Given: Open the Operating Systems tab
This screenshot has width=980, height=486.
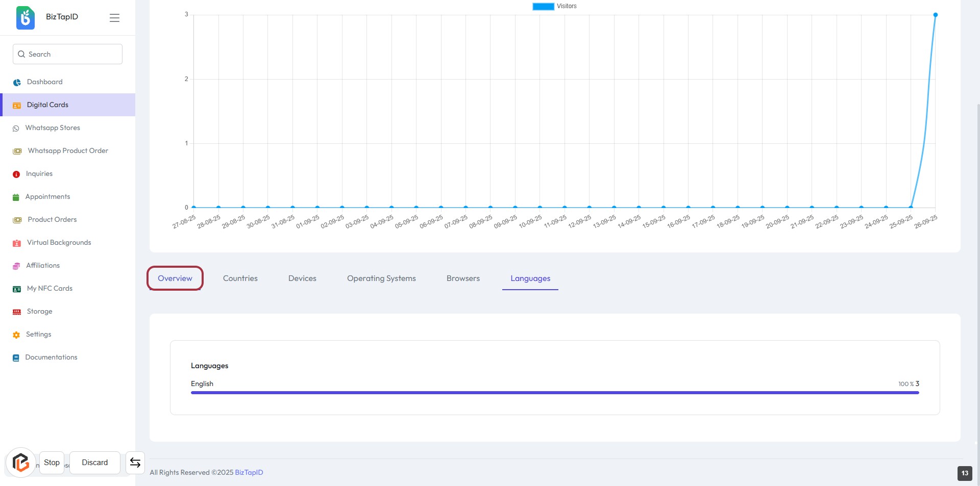Looking at the screenshot, I should pyautogui.click(x=381, y=278).
